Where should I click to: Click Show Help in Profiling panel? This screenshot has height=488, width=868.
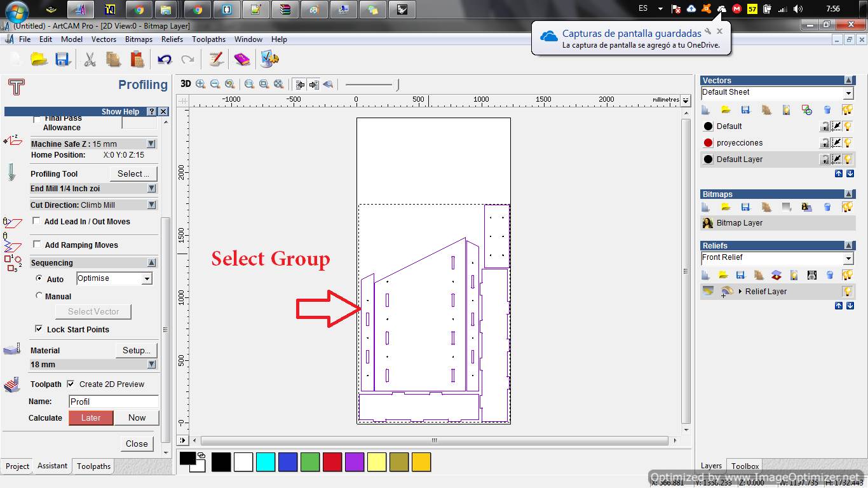(x=120, y=112)
